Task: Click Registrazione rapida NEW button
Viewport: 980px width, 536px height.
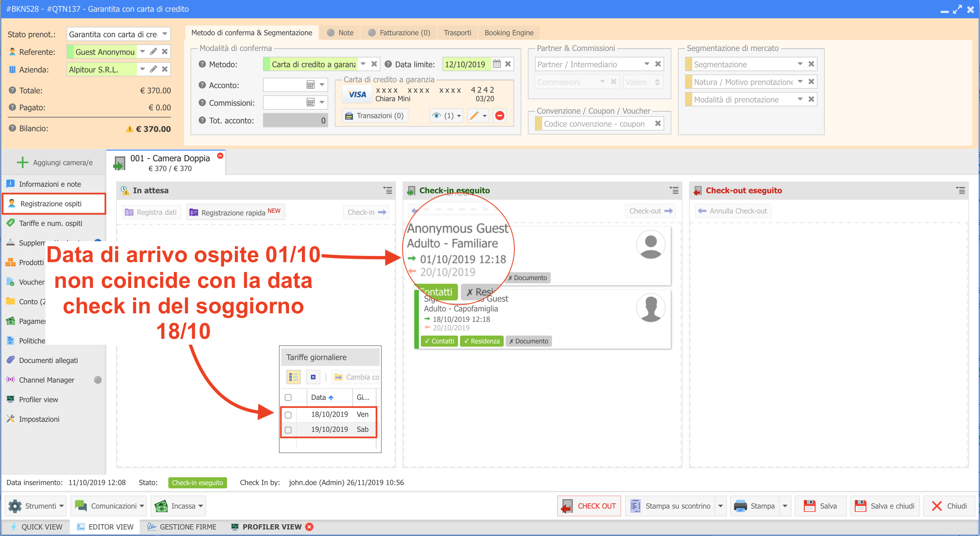Action: point(236,212)
